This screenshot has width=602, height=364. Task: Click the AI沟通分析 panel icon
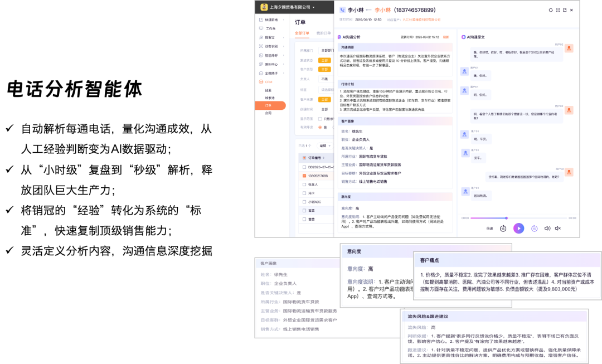tap(339, 37)
